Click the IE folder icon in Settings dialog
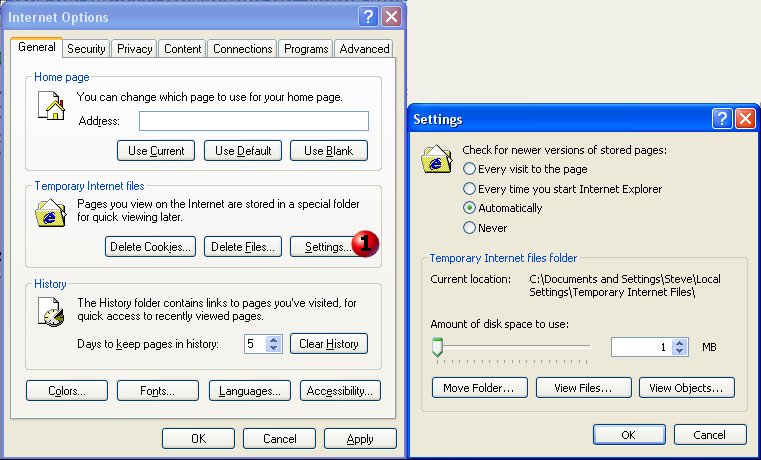Viewport: 761px width, 460px height. pos(436,158)
